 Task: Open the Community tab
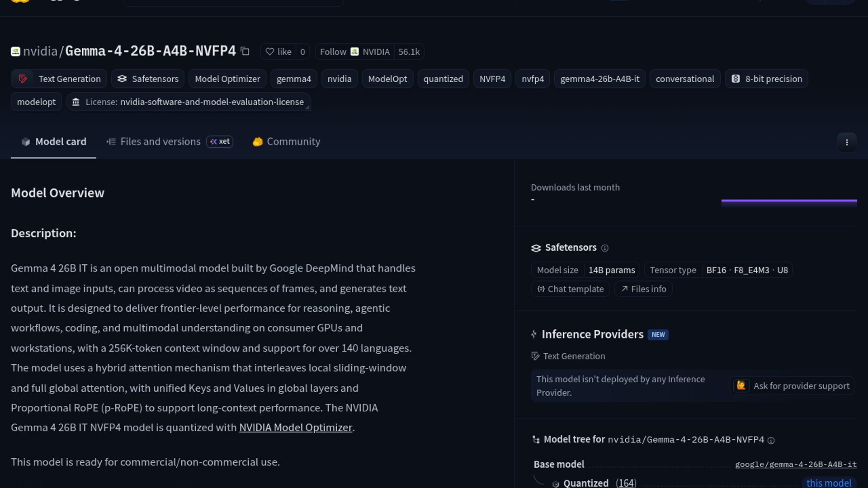tap(286, 141)
